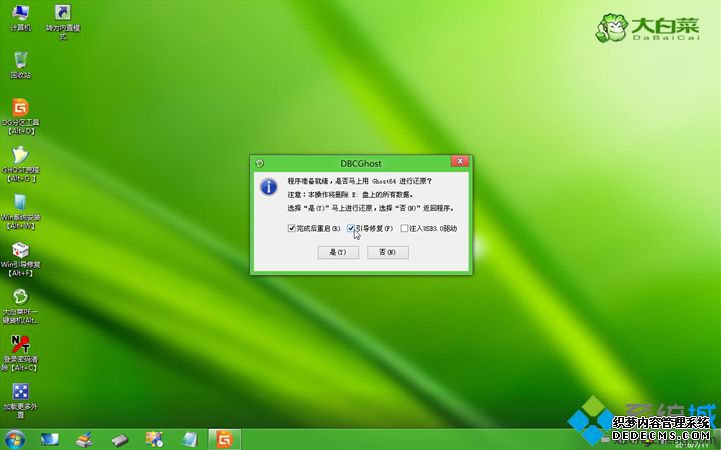The width and height of the screenshot is (721, 450).
Task: Toggle the 引导修复 checkbox
Action: (x=351, y=228)
